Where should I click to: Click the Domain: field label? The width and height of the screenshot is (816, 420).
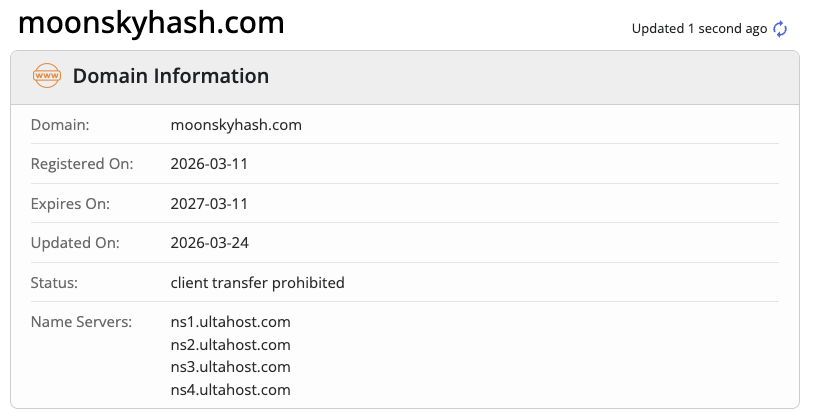click(x=60, y=125)
